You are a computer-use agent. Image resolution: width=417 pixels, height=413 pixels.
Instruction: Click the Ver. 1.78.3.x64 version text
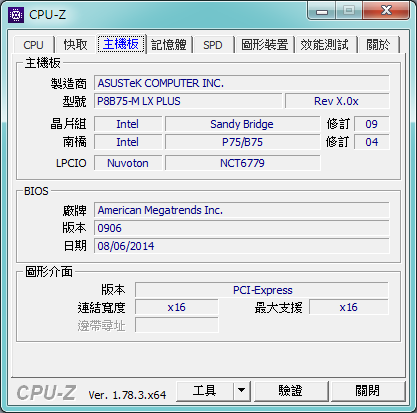click(127, 395)
